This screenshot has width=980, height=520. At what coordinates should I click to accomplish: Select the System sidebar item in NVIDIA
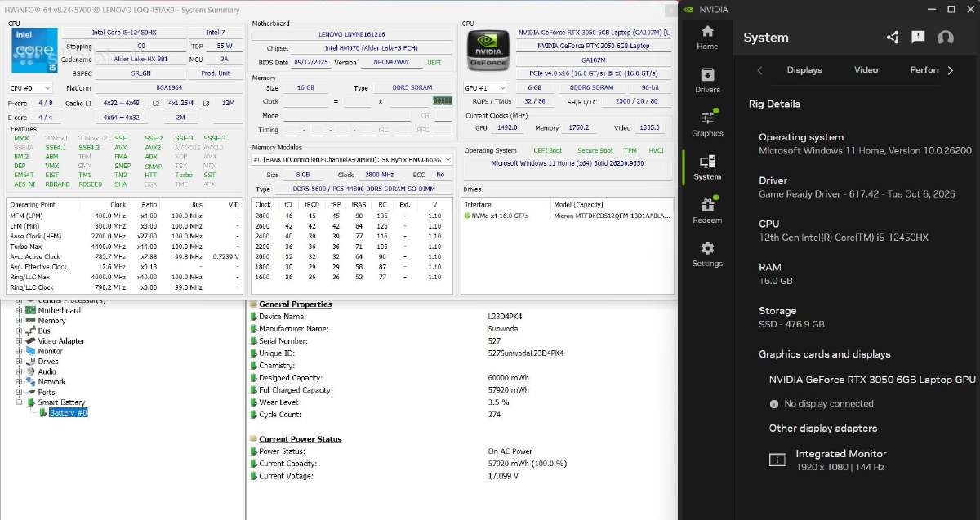[707, 167]
